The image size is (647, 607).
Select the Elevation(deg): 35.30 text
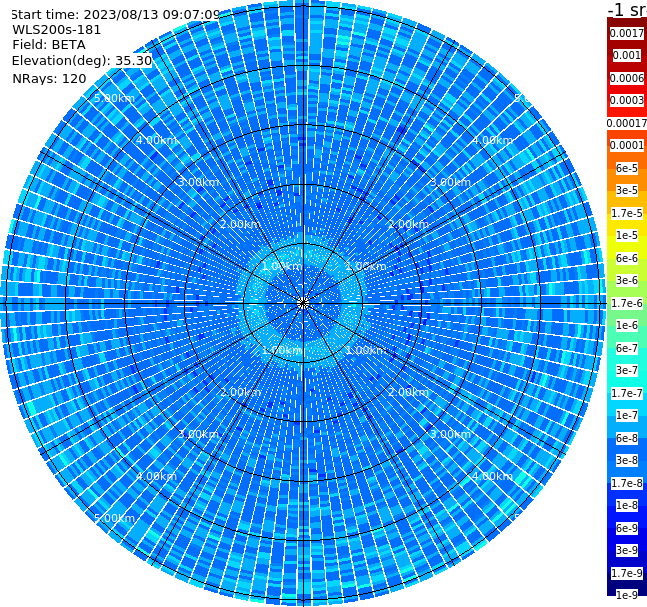coord(82,61)
